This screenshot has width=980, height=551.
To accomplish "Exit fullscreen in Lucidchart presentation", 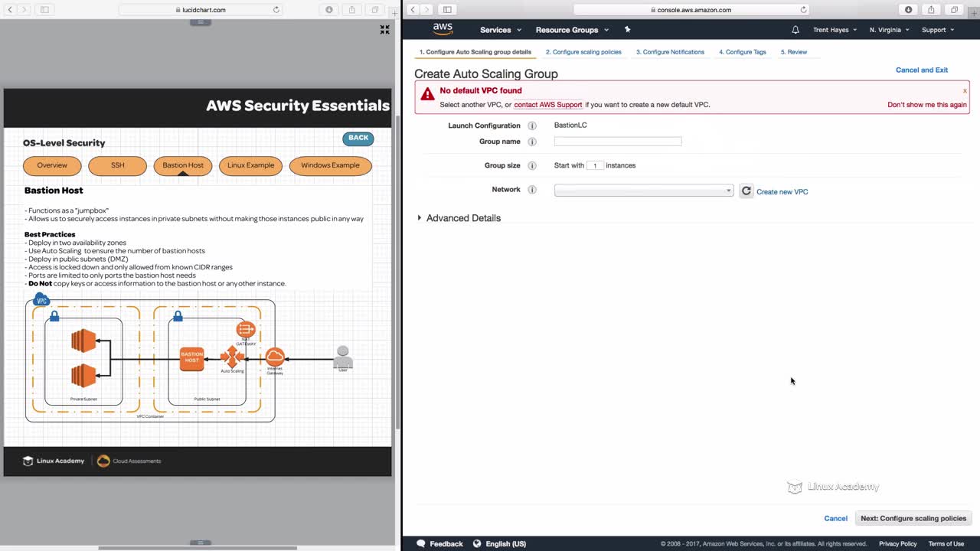I will [x=385, y=30].
